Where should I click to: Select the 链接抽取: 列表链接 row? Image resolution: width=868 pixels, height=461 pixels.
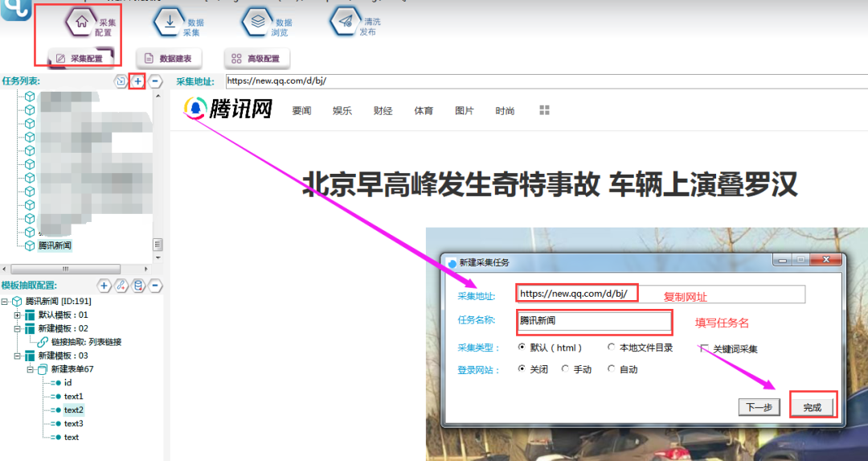pos(86,342)
